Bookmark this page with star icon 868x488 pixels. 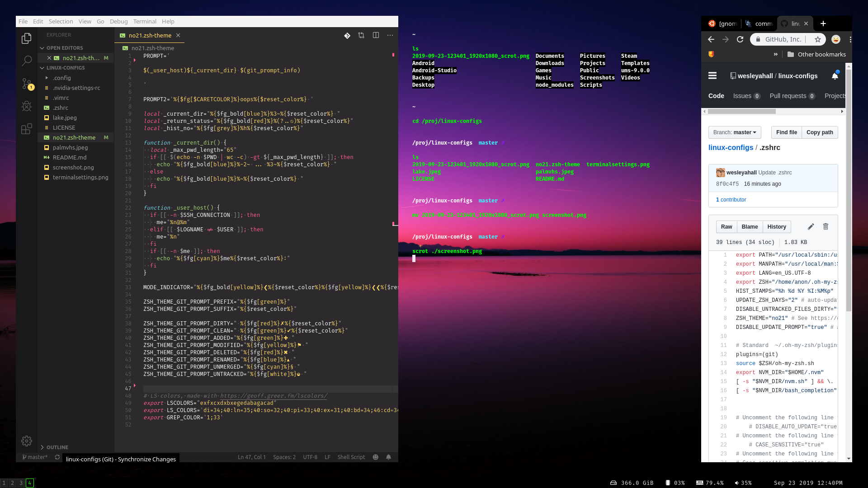pyautogui.click(x=818, y=39)
